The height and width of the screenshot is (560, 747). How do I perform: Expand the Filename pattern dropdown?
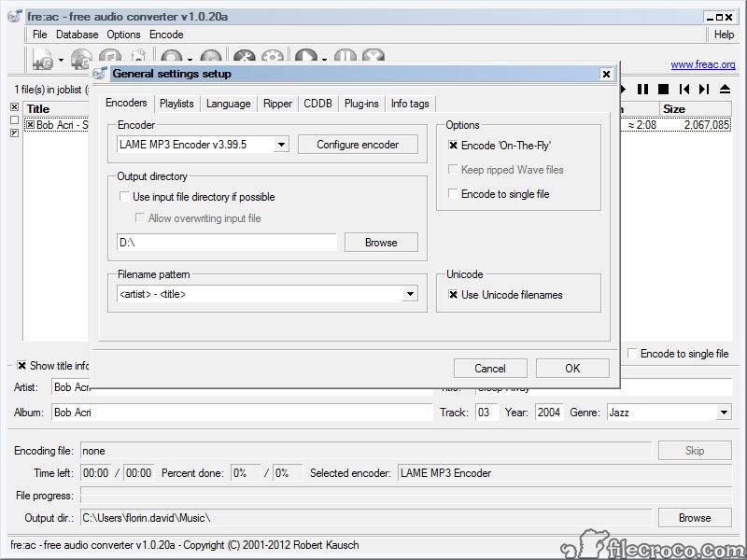(x=410, y=294)
